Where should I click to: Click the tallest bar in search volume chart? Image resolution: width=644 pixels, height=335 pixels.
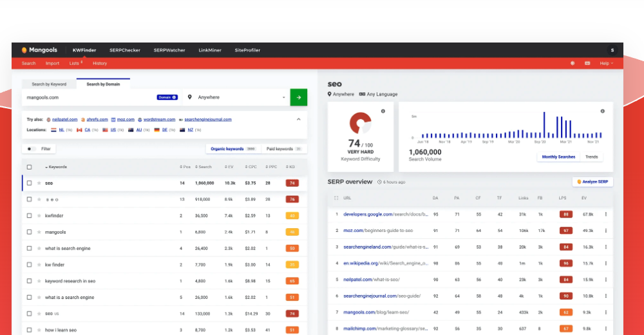(544, 124)
